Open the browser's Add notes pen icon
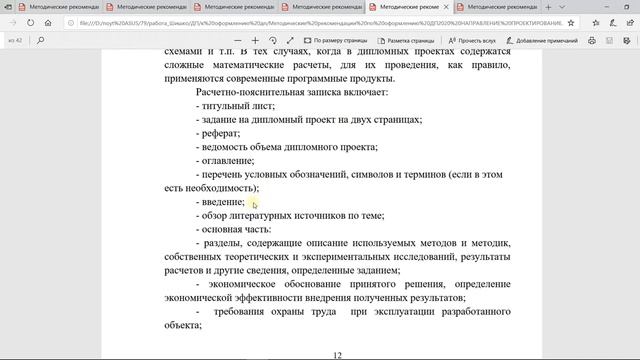This screenshot has height=360, width=640. click(613, 23)
